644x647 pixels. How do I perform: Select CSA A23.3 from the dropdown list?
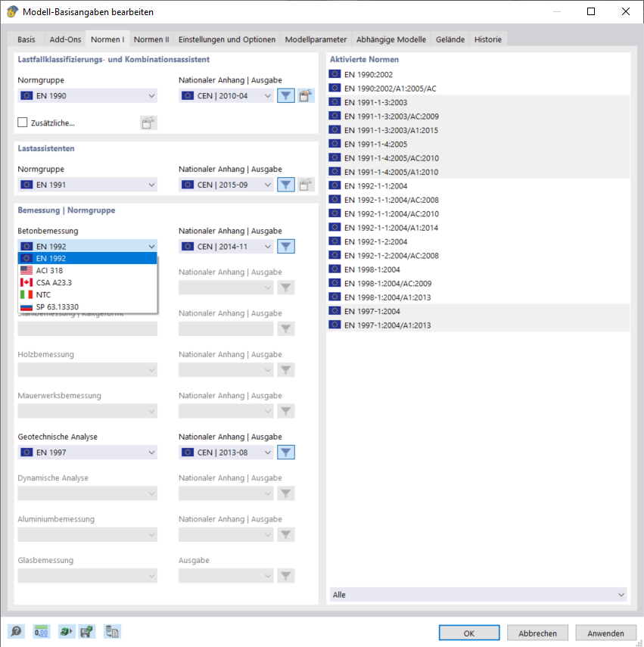88,283
